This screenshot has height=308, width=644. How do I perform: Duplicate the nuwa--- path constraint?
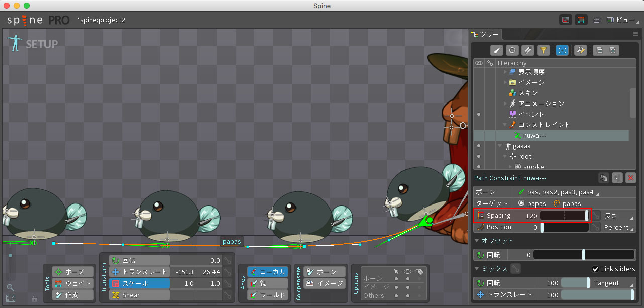click(x=603, y=178)
